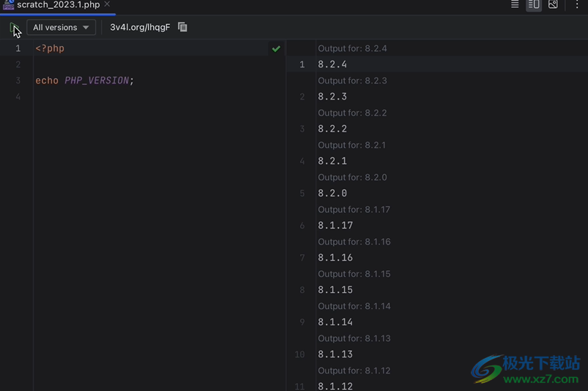Copy the 3v4l link to clipboard
The image size is (588, 391).
point(182,27)
